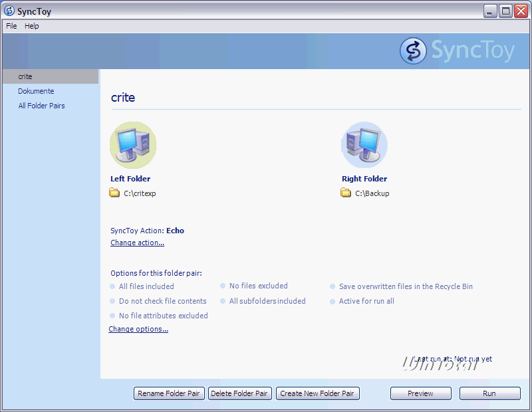Click the Preview button
Screen dimensions: 532x412
(421, 393)
